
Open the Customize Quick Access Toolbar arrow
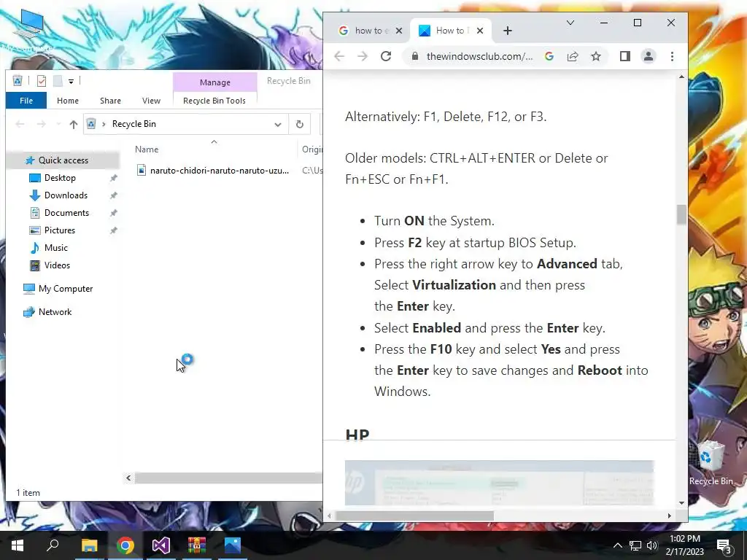(71, 82)
